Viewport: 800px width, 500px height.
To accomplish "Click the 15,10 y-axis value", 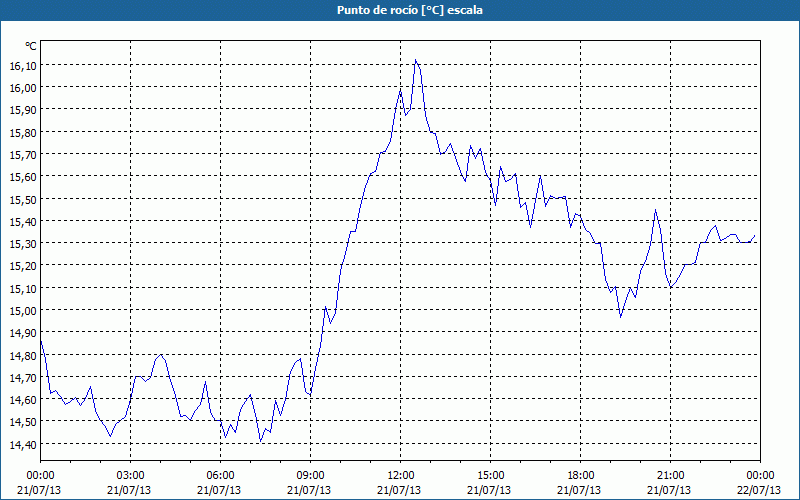I will coord(23,288).
